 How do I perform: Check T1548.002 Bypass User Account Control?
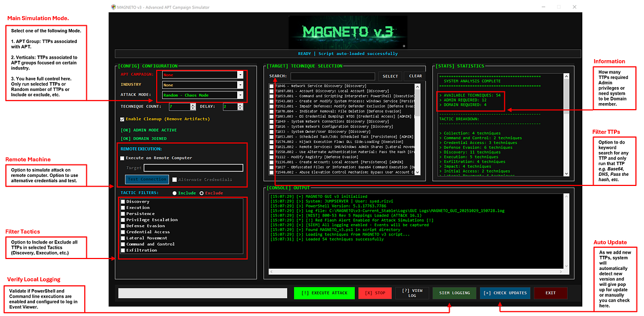(x=272, y=173)
